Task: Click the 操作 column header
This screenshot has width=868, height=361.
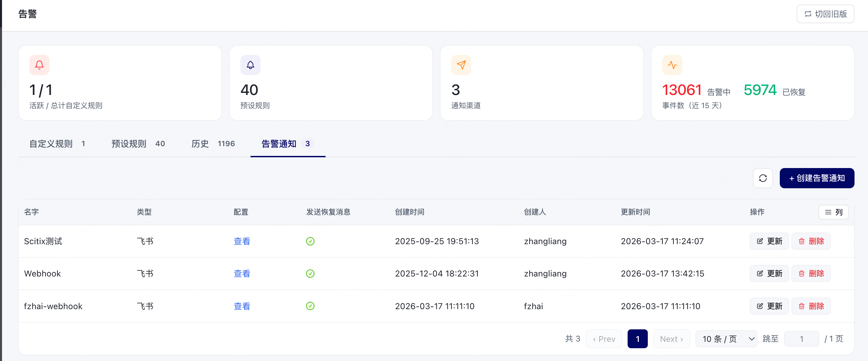Action: pos(757,212)
